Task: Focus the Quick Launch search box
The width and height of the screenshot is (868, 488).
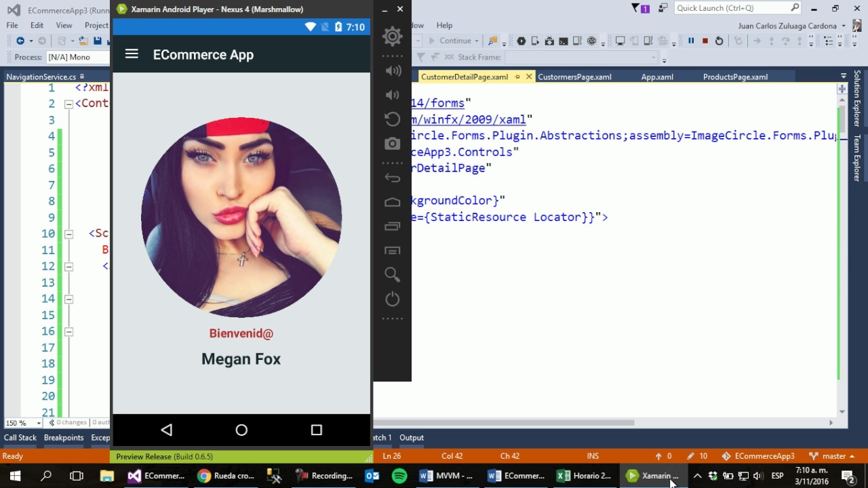Action: 738,8
